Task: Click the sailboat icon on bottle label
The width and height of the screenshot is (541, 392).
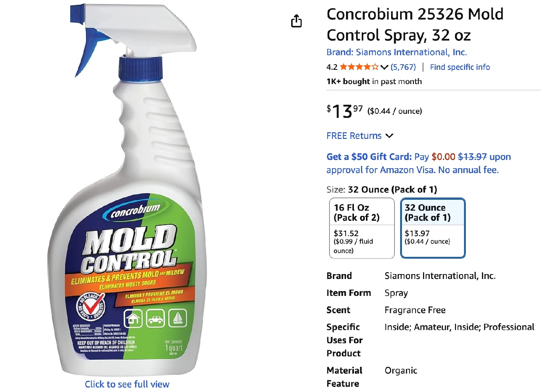Action: (177, 318)
